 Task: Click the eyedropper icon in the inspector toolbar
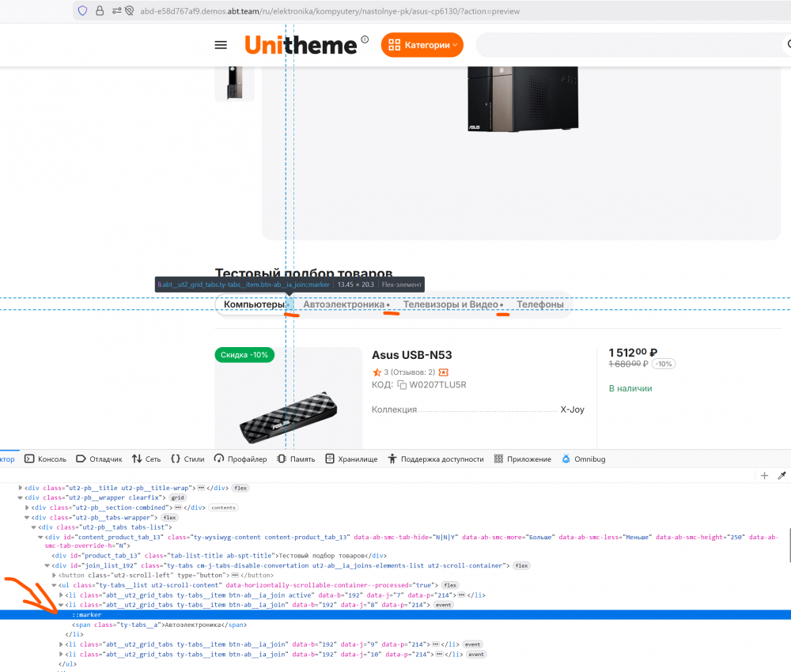(782, 475)
